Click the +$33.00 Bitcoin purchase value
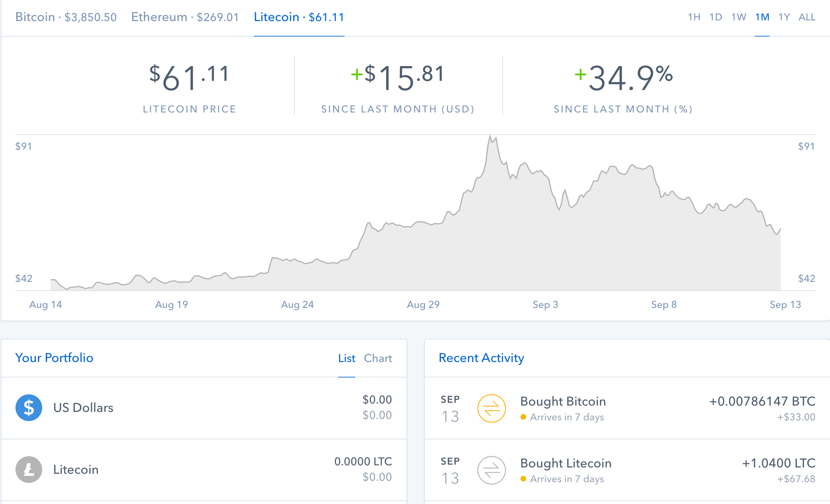Screen dimensions: 830x504 (x=796, y=417)
